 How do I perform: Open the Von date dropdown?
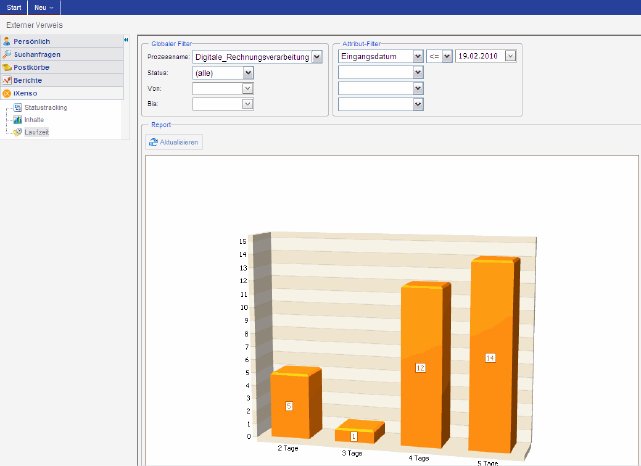coord(248,88)
